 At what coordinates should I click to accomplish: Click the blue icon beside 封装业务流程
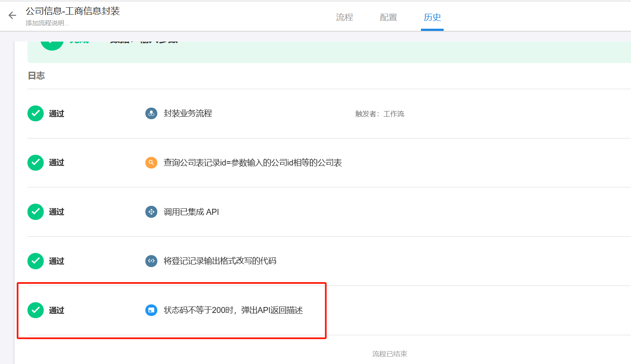click(151, 114)
